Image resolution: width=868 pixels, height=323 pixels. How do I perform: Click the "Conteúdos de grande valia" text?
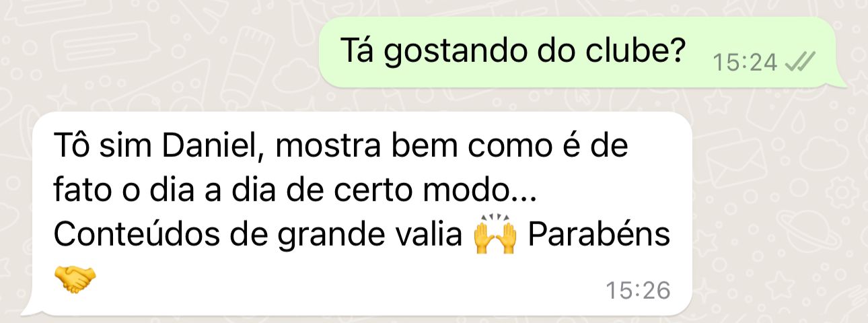(x=258, y=236)
